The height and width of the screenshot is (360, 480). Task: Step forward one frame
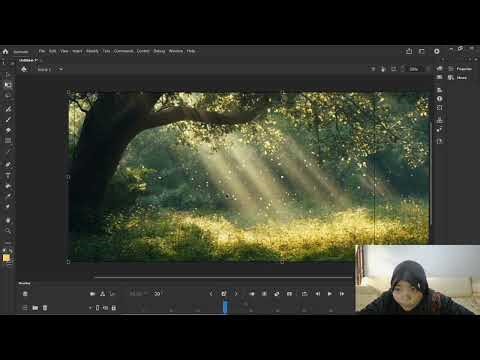342,294
